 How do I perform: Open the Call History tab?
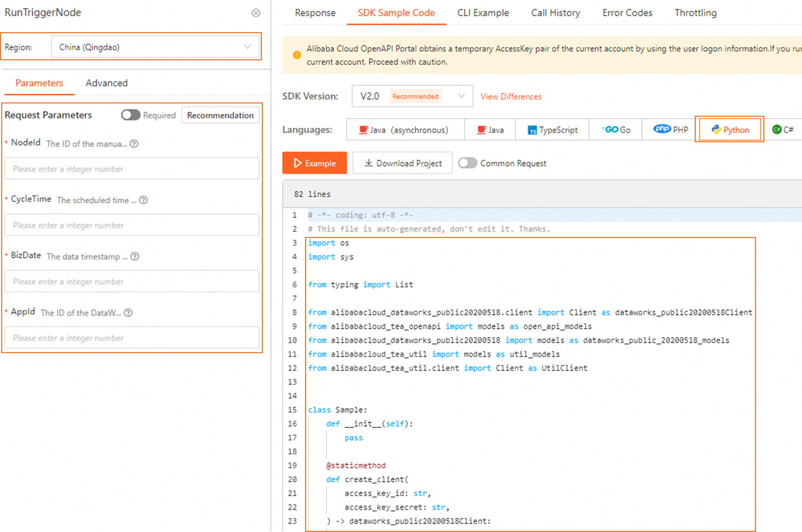click(x=555, y=13)
